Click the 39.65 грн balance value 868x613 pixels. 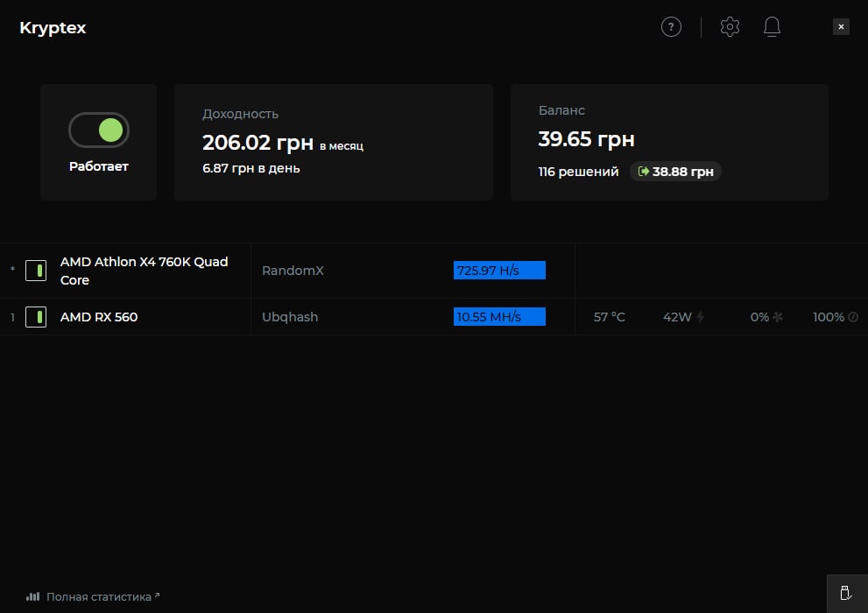[586, 139]
